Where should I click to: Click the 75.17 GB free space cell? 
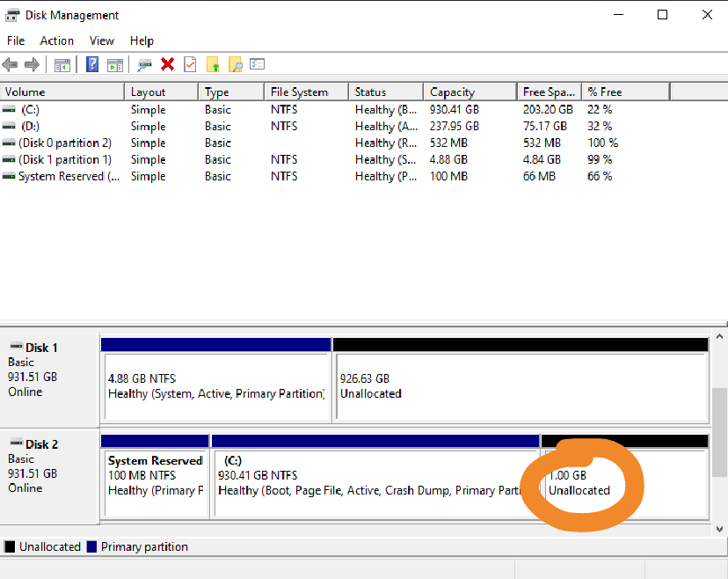[x=545, y=127]
